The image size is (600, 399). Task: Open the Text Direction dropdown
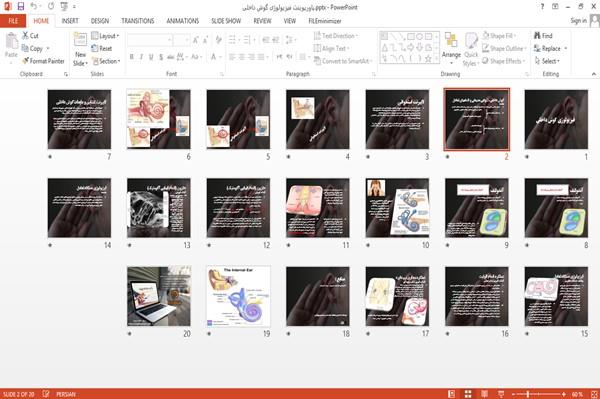click(x=336, y=36)
